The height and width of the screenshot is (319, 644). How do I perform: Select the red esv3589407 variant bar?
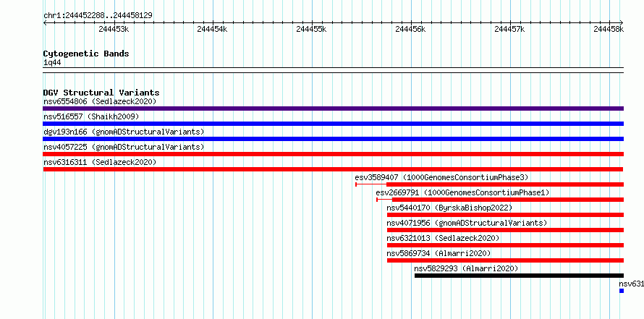(x=490, y=184)
